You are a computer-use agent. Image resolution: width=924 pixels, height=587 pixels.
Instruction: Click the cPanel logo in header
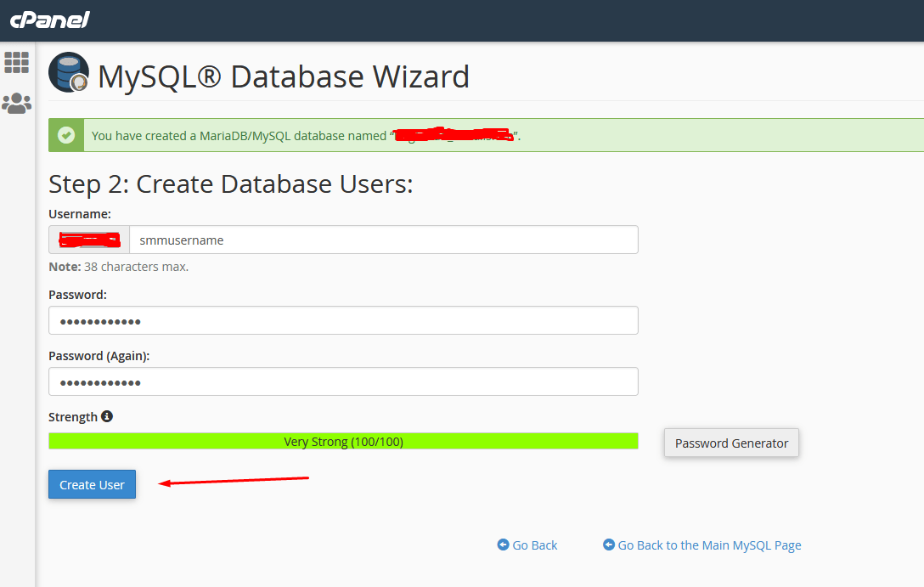click(x=50, y=20)
